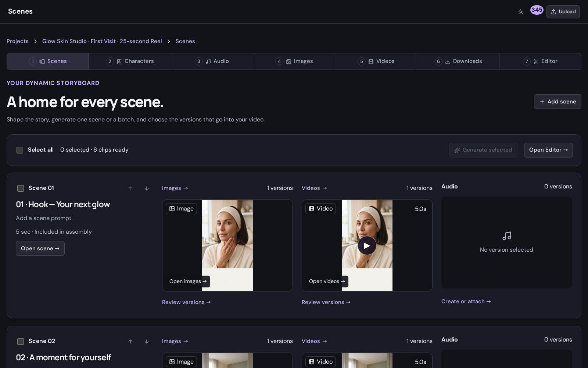The image size is (588, 368).
Task: Move Scene 01 down with arrow
Action: coord(147,188)
